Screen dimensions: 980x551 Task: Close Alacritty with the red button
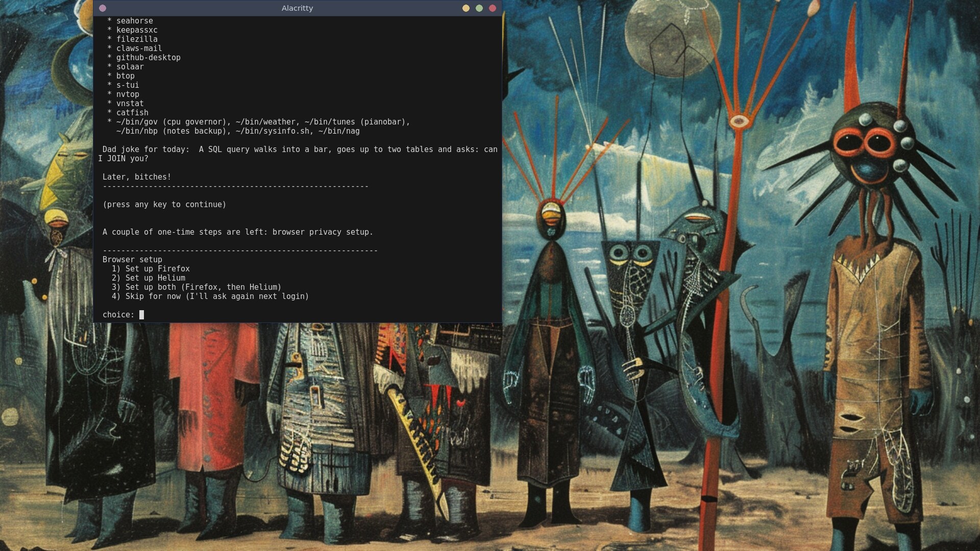[x=492, y=8]
